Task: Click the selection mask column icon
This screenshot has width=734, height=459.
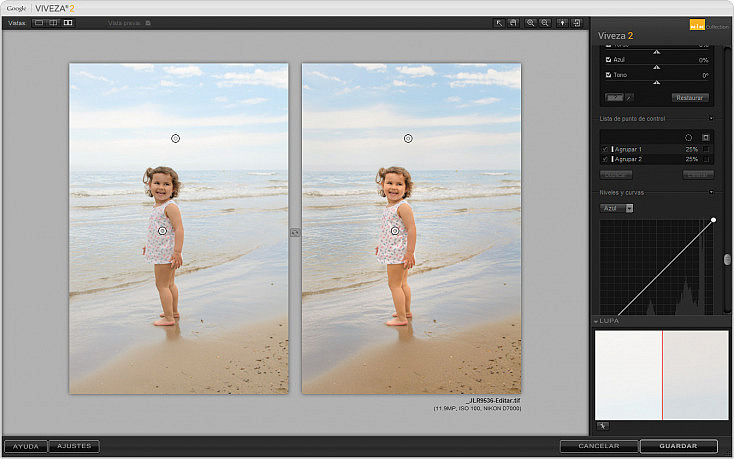Action: [x=705, y=137]
